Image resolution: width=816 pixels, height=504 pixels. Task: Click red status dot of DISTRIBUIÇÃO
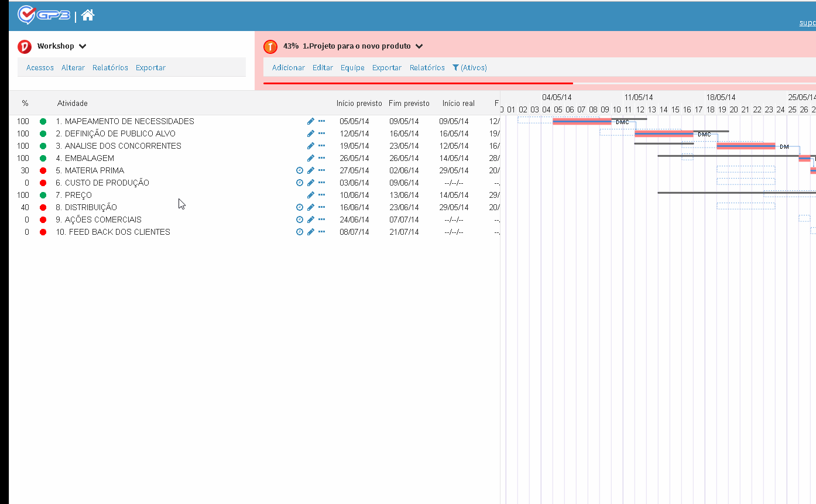point(43,207)
